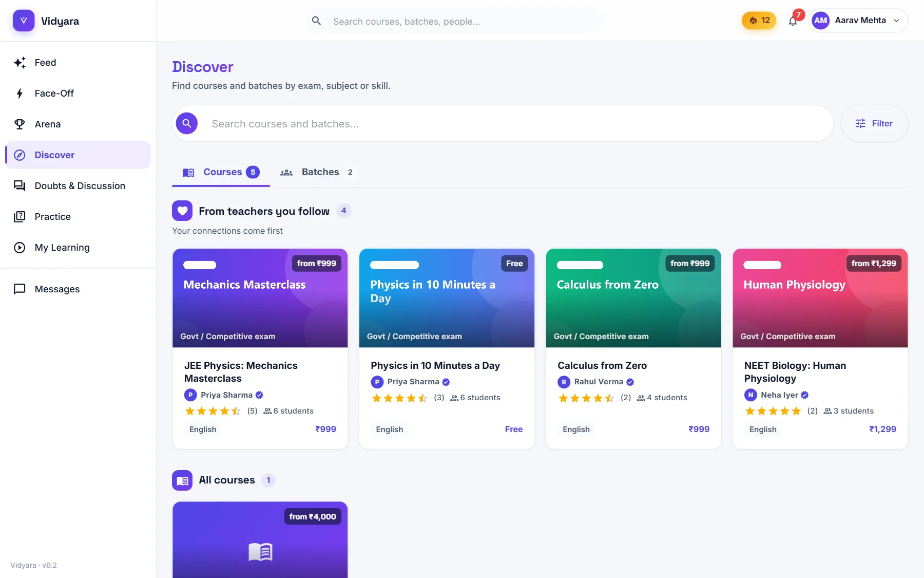
Task: Open Priya Sharma's name on Physics in 10 Minutes card
Action: pos(413,382)
